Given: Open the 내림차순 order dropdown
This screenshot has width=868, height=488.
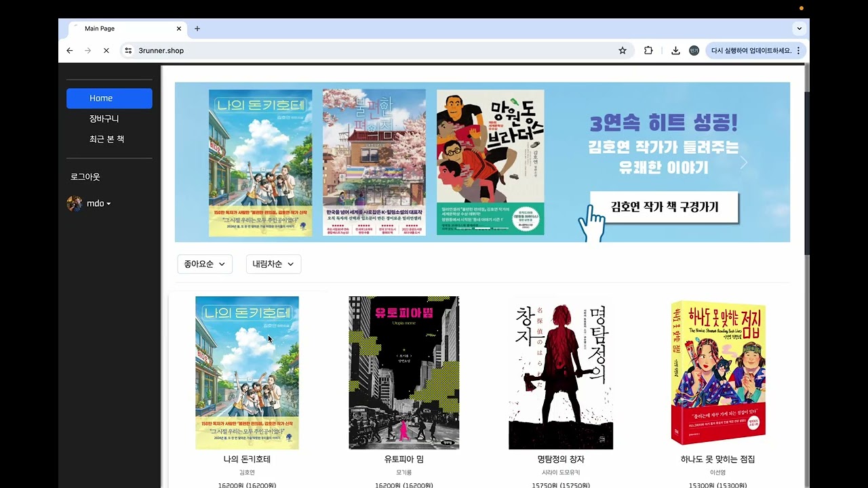Looking at the screenshot, I should 273,264.
